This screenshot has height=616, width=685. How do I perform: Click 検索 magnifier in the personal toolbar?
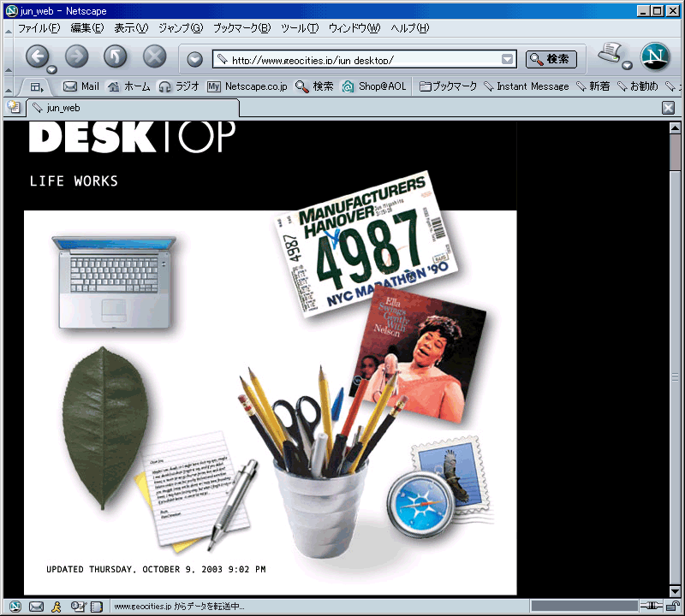[314, 86]
